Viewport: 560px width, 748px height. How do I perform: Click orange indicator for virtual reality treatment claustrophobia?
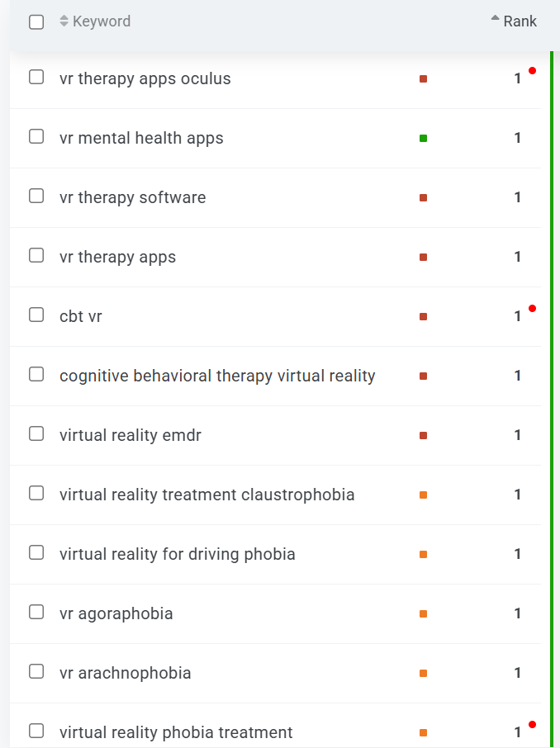coord(423,495)
